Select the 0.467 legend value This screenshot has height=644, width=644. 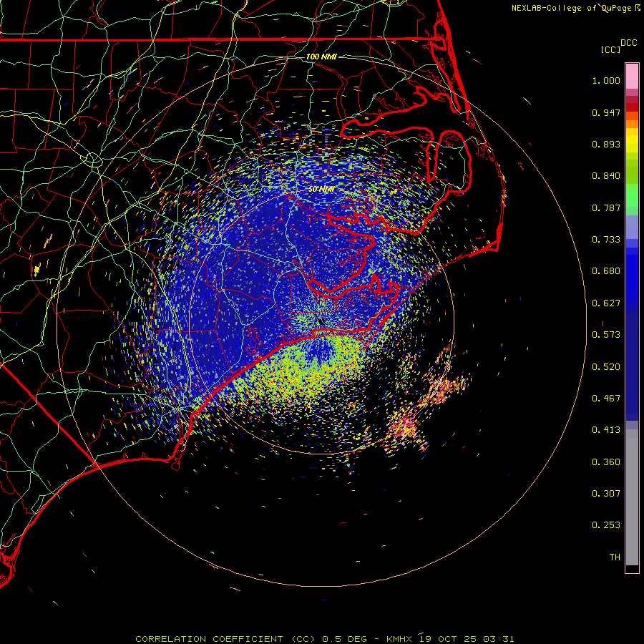pyautogui.click(x=606, y=399)
